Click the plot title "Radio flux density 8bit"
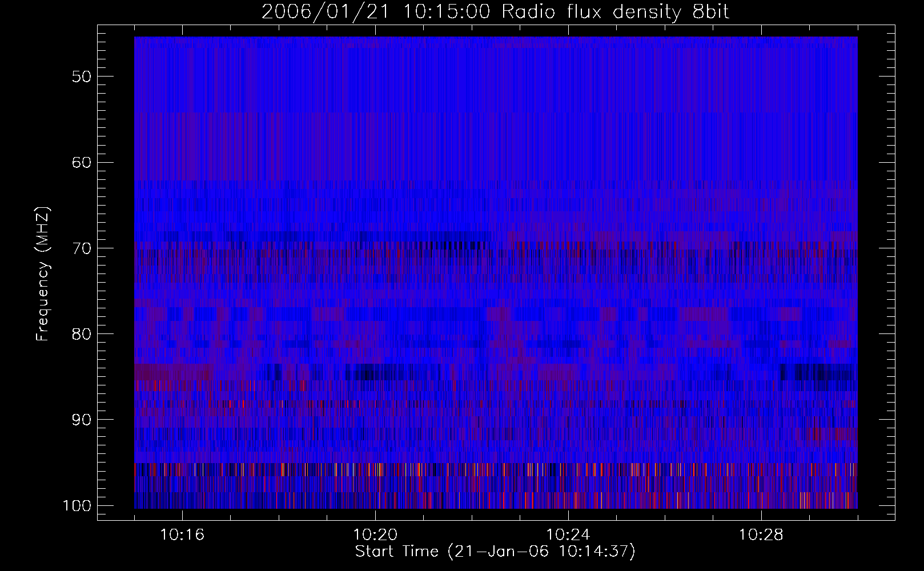924x571 pixels. [x=616, y=12]
